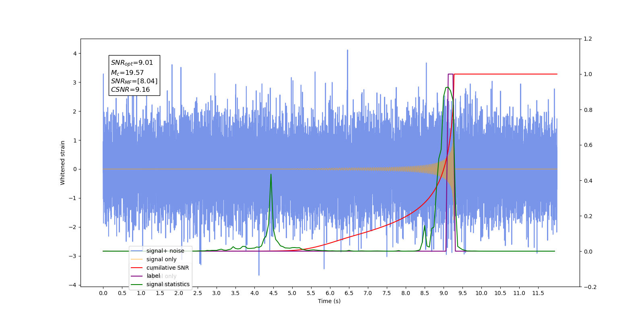Click the 9.0 tick on the time axis
644x322 pixels.
444,293
